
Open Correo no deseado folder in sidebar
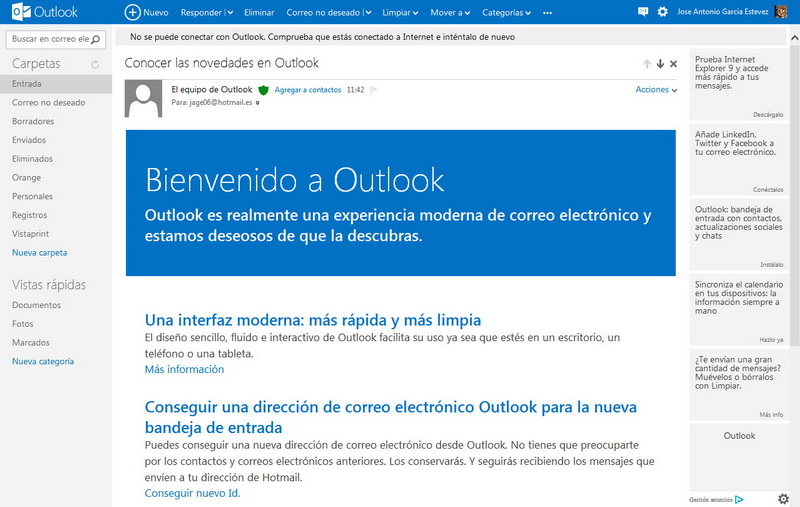coord(48,103)
